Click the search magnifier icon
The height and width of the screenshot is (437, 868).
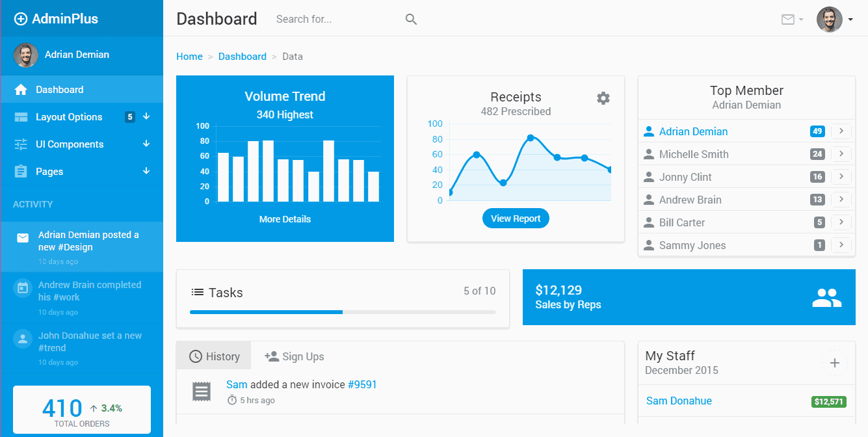point(411,20)
